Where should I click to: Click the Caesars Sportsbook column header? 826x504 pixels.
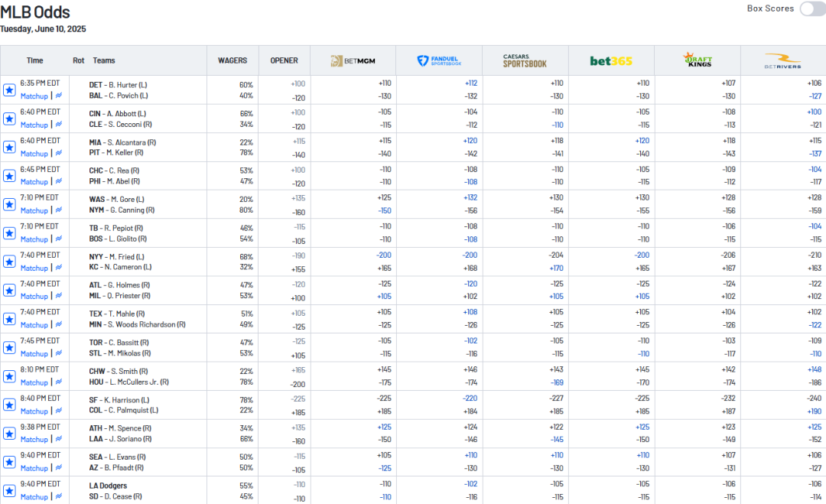tap(525, 61)
